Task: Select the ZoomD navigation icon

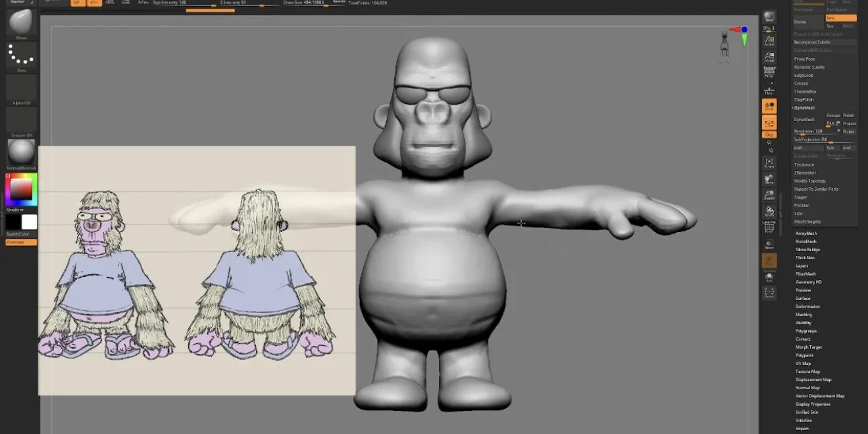Action: 769,196
